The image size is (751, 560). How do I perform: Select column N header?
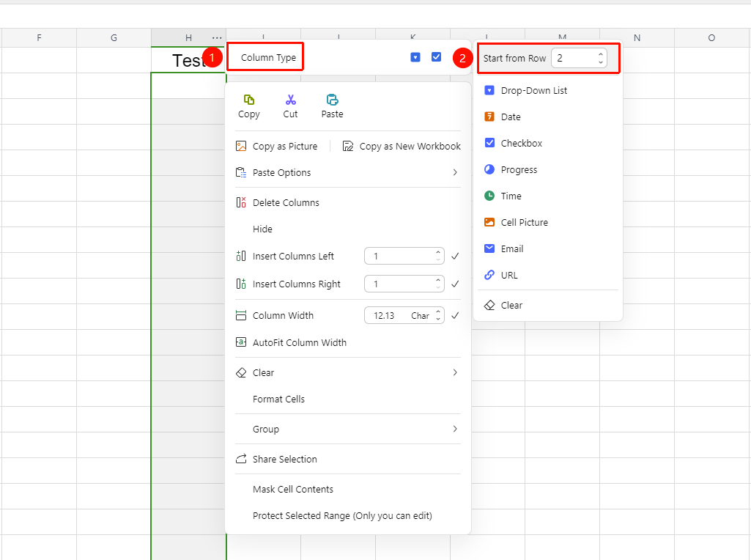(637, 38)
